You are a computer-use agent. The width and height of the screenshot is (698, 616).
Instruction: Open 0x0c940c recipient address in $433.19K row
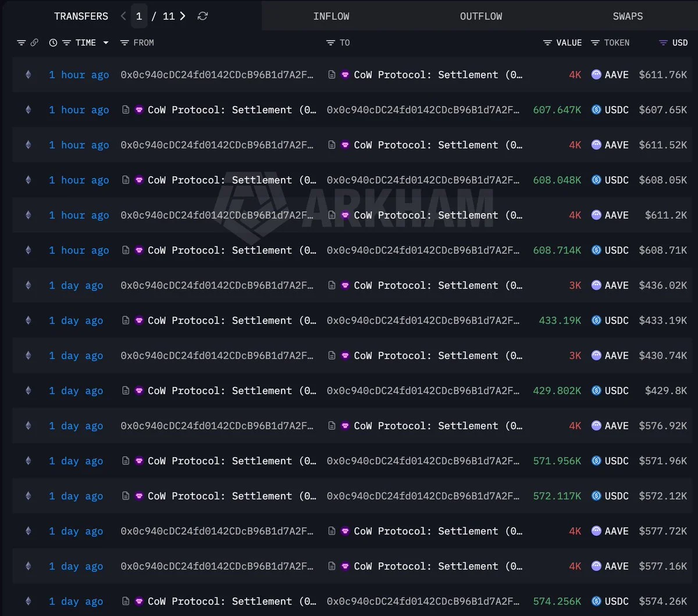point(423,320)
